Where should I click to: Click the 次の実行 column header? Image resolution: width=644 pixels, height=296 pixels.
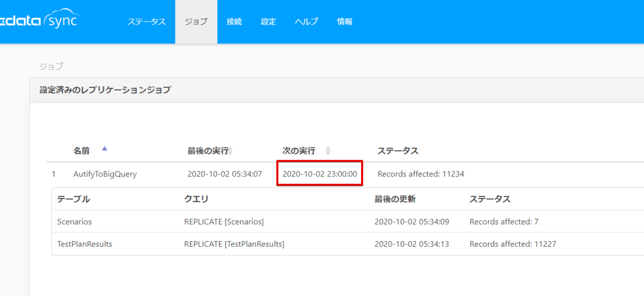(x=299, y=151)
